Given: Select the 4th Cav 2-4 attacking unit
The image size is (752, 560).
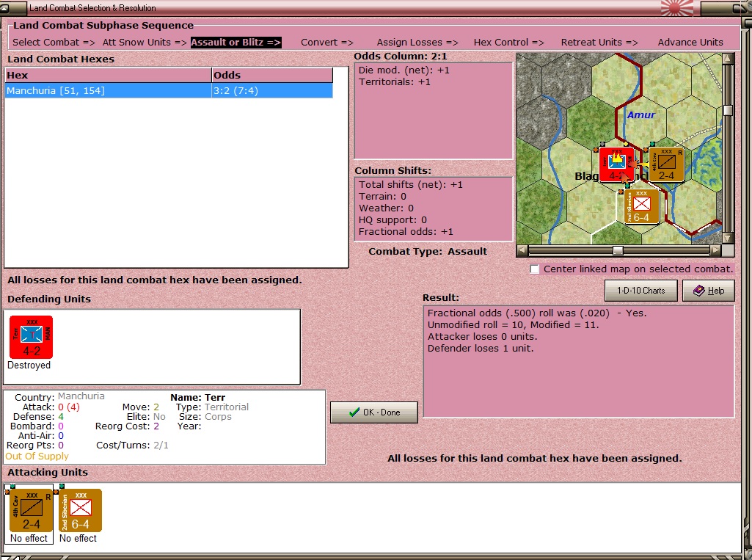Looking at the screenshot, I should coord(31,510).
